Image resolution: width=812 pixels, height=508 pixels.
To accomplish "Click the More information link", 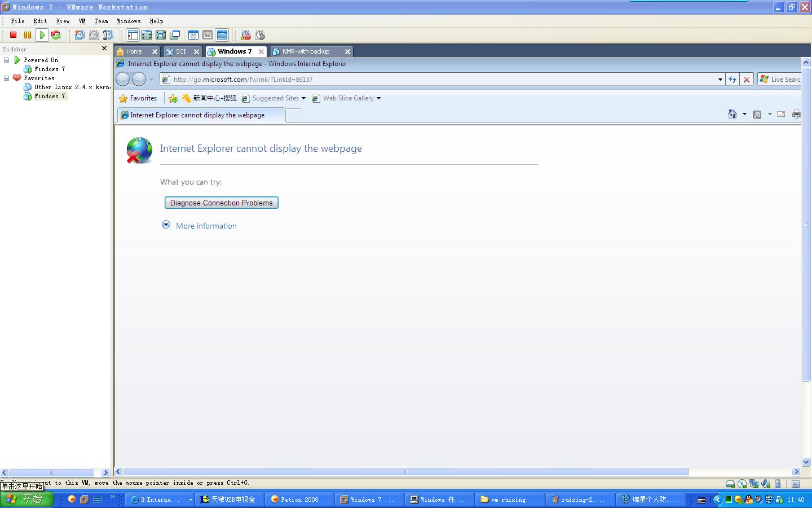I will (x=206, y=226).
